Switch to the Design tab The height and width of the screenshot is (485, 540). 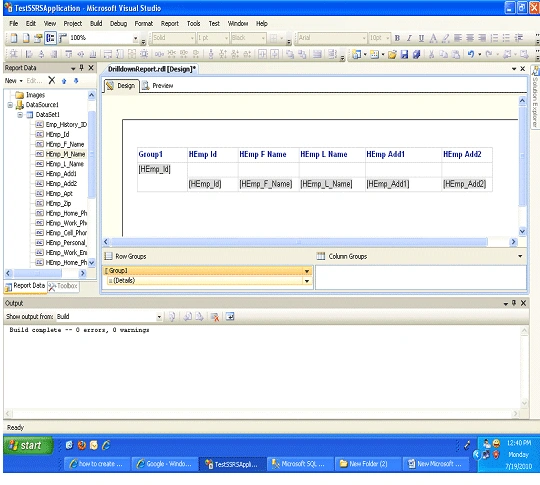pos(121,85)
